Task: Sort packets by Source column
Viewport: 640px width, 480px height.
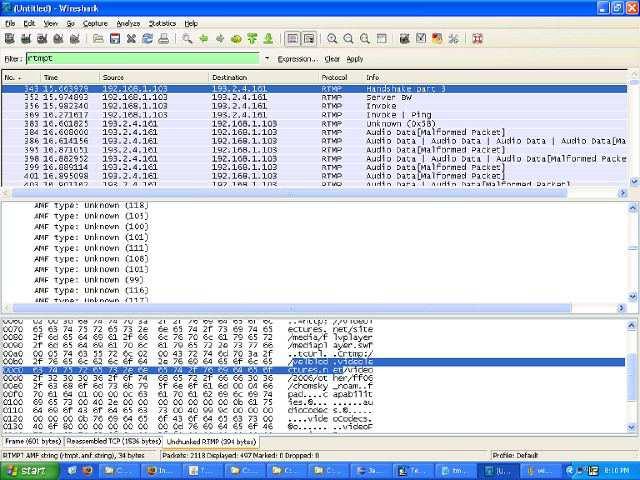Action: tap(153, 77)
